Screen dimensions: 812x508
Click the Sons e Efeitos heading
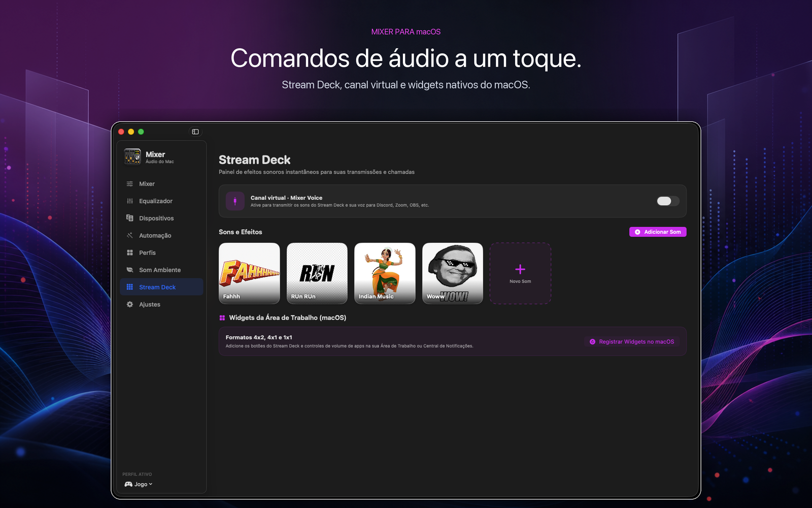click(241, 232)
